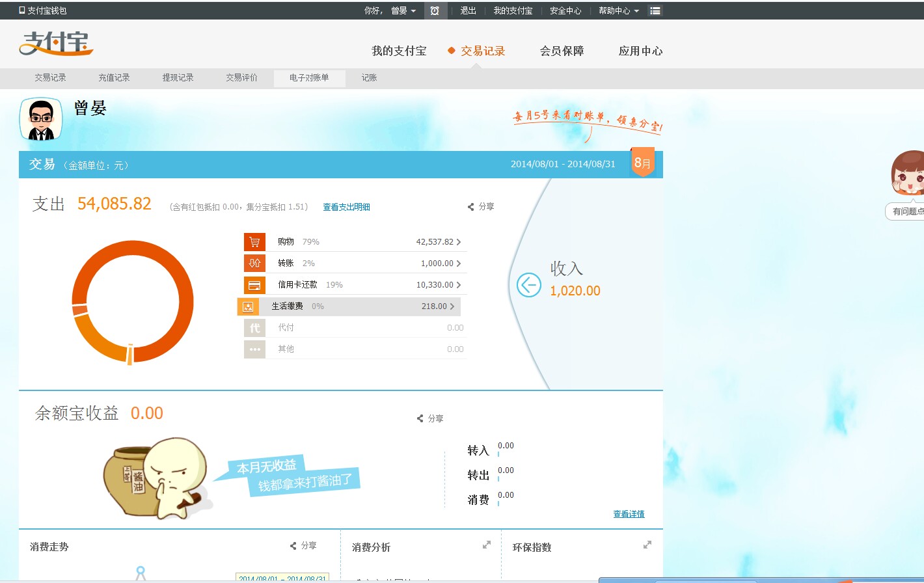The image size is (924, 583).
Task: Expand the 购物 42,537.82 row chevron
Action: click(x=459, y=242)
